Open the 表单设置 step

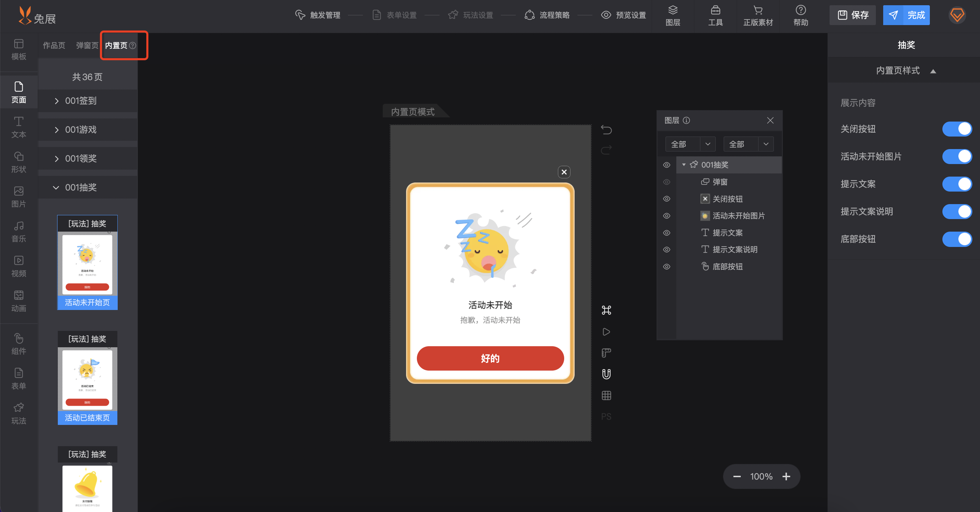coord(394,15)
